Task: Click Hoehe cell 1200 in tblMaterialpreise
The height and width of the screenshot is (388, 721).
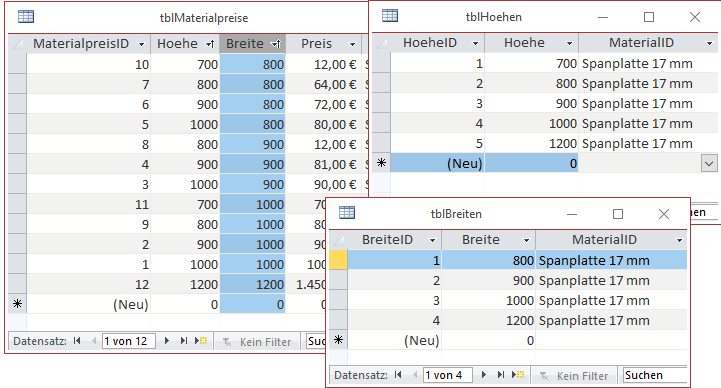Action: click(185, 284)
